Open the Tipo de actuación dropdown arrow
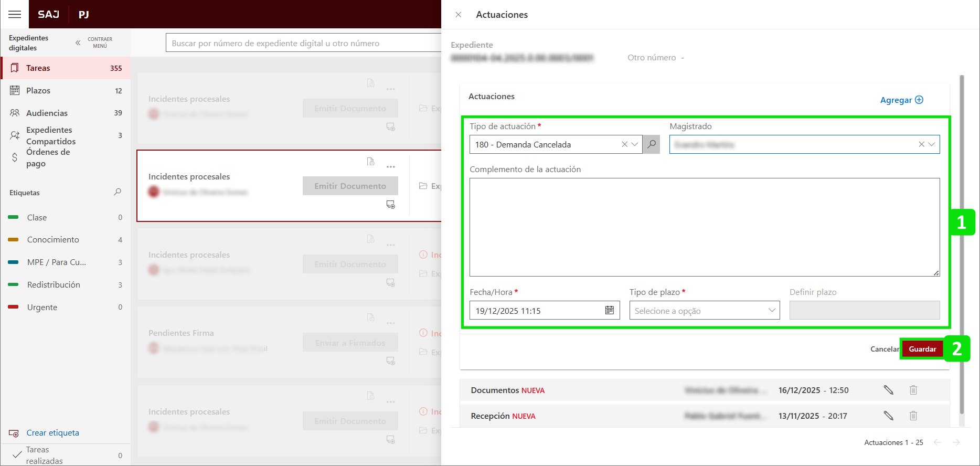 point(634,144)
